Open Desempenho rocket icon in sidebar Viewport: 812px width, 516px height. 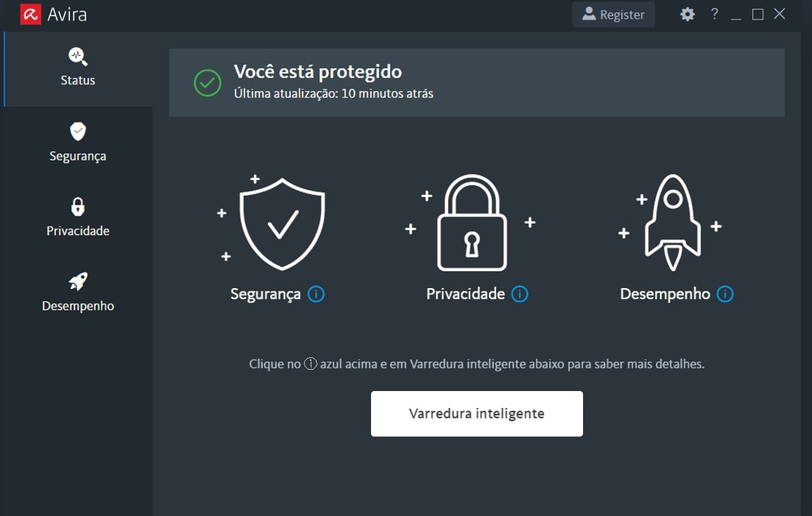tap(77, 282)
